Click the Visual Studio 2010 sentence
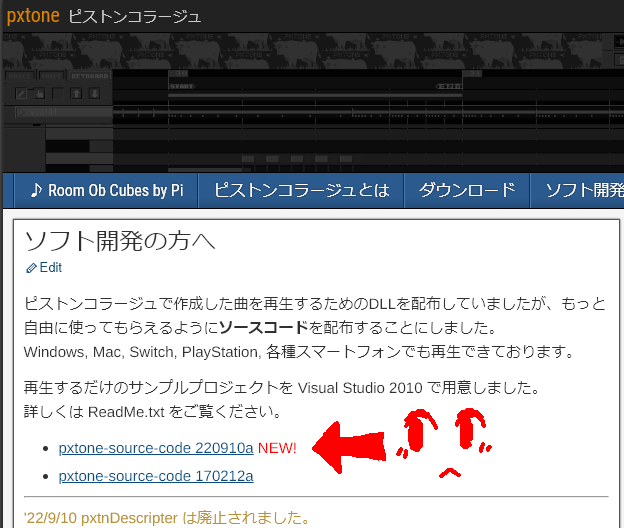The image size is (624, 528). coord(282,388)
